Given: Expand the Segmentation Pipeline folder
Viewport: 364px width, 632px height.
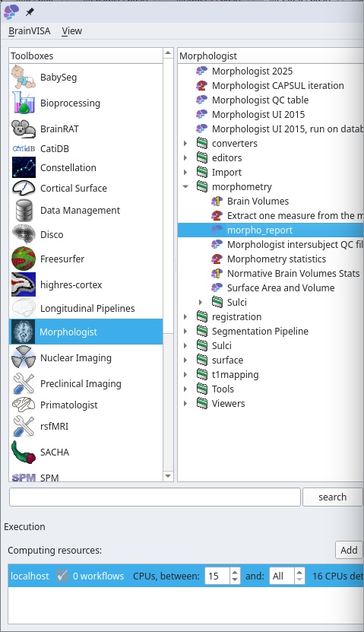Looking at the screenshot, I should 185,332.
